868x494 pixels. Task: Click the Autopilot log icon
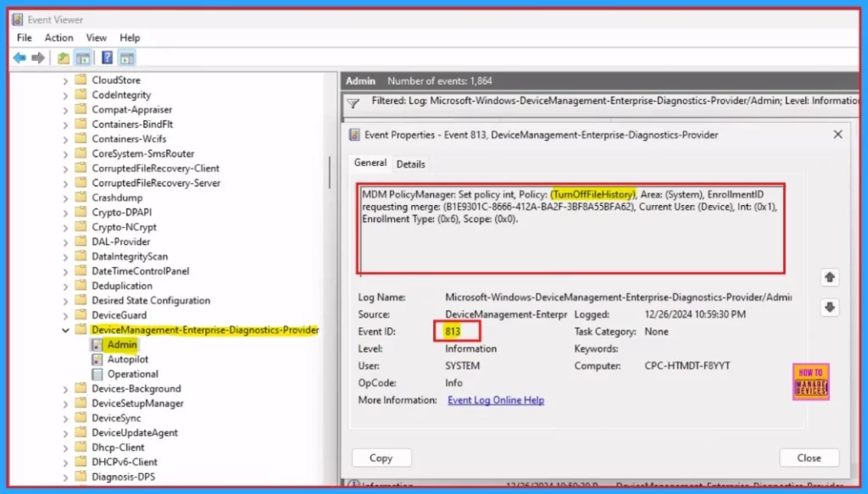point(97,359)
